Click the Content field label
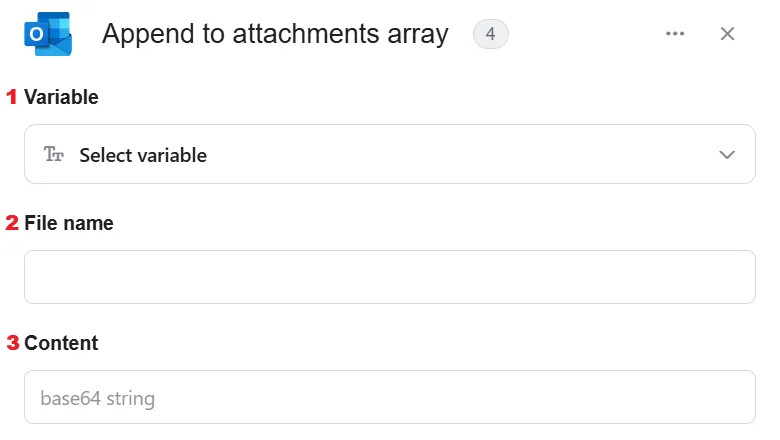 [61, 343]
